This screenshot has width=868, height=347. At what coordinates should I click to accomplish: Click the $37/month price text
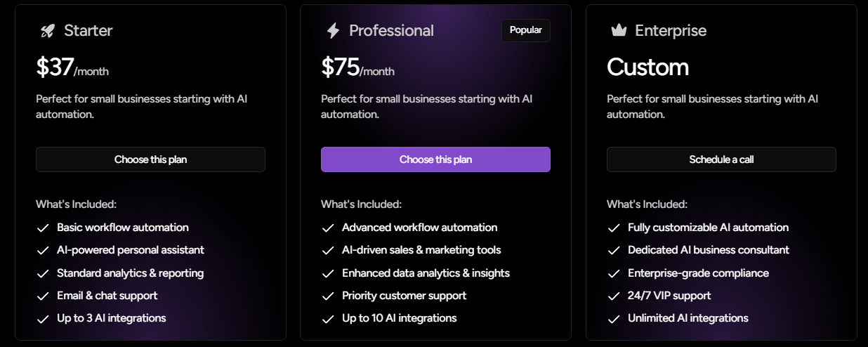coord(72,67)
